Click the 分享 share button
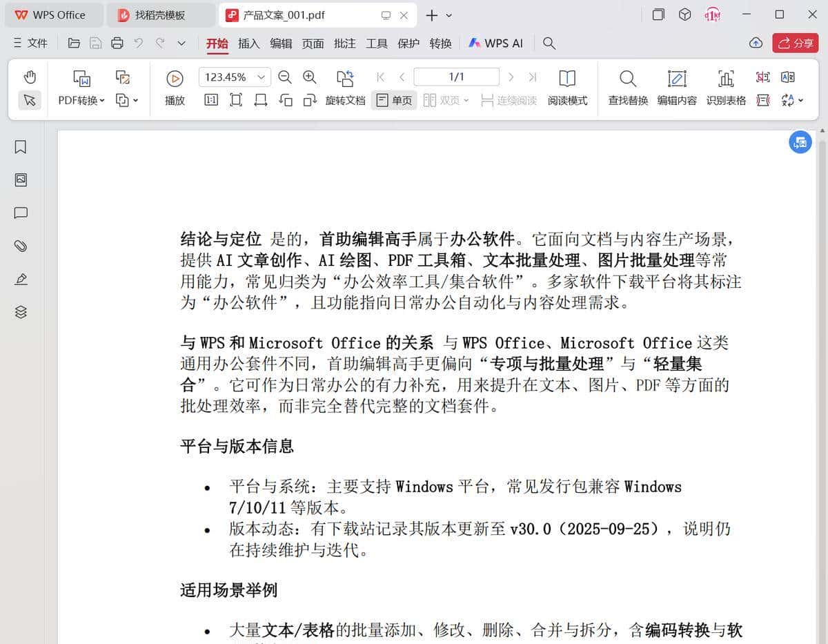The image size is (828, 644). [795, 43]
